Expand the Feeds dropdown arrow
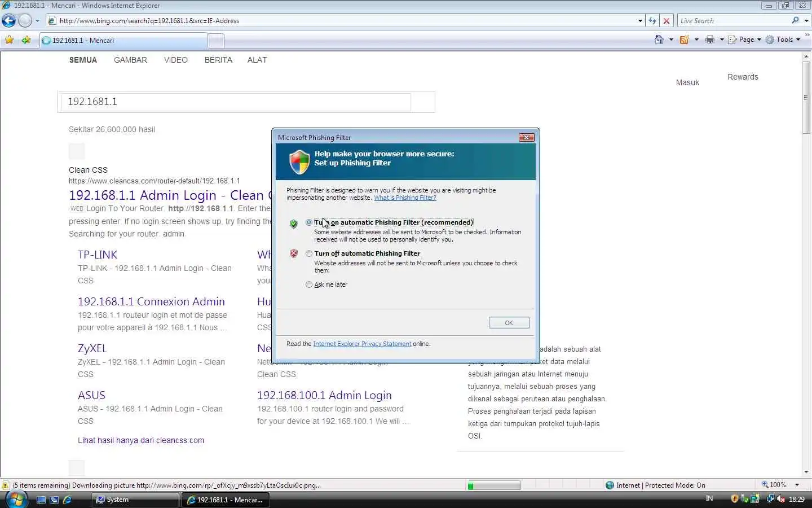812x508 pixels. [696, 40]
